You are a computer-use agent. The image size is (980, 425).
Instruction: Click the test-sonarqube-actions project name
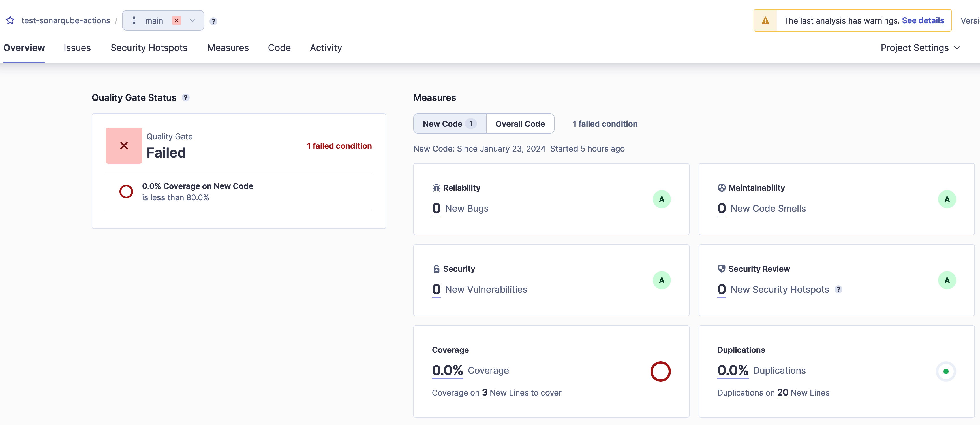pyautogui.click(x=66, y=21)
